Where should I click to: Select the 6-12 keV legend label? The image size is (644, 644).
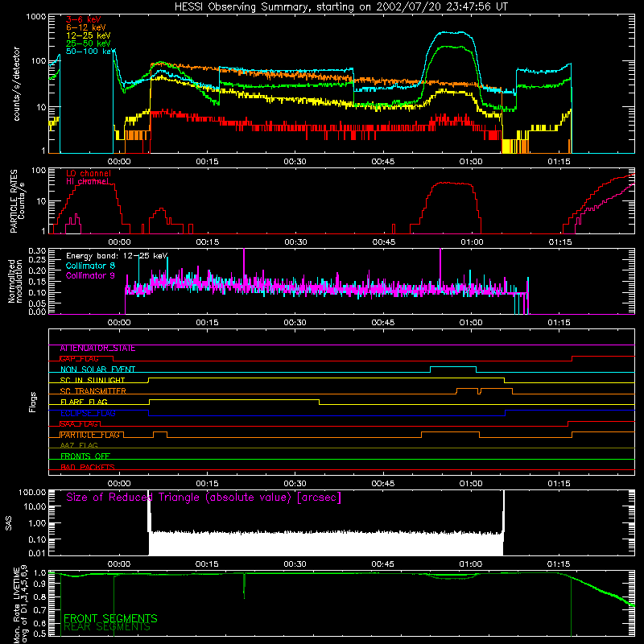click(85, 27)
